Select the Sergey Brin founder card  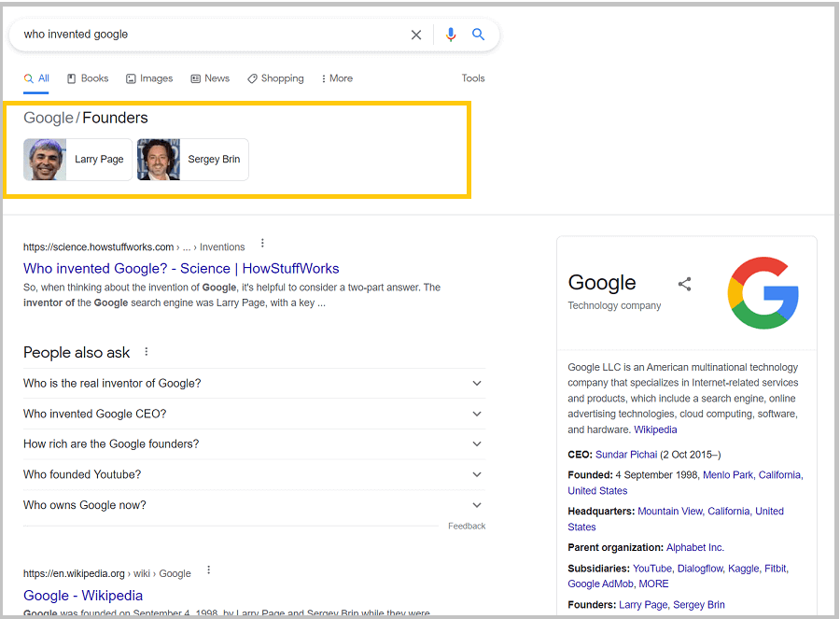tap(193, 159)
